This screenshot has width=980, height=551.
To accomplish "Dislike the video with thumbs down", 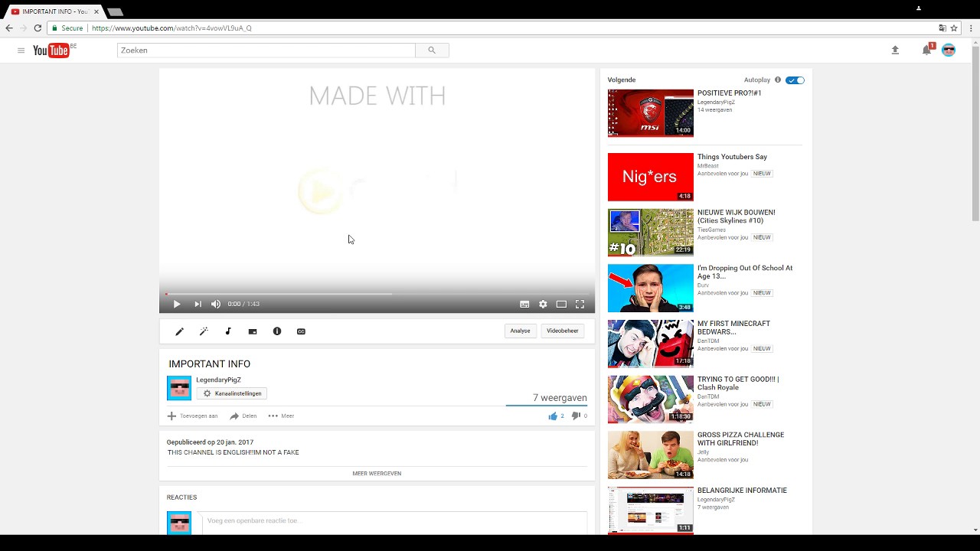I will tap(579, 416).
